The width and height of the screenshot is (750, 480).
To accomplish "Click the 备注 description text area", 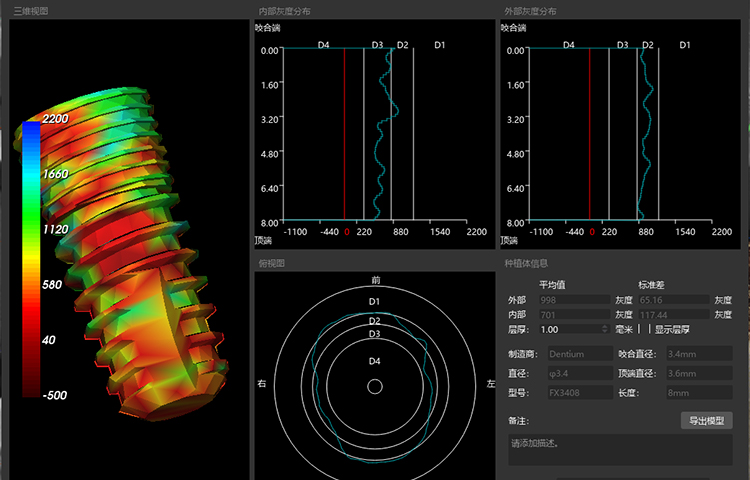I will tap(620, 449).
